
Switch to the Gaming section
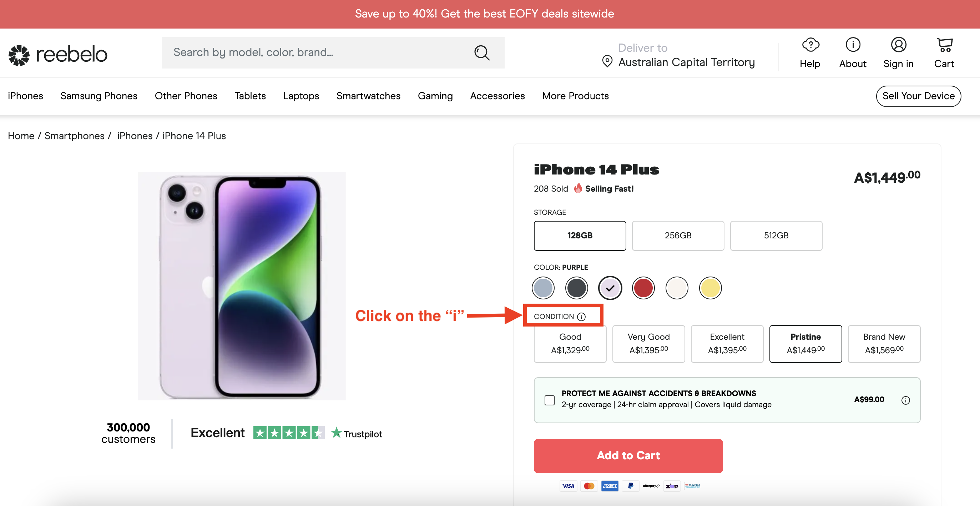coord(435,96)
